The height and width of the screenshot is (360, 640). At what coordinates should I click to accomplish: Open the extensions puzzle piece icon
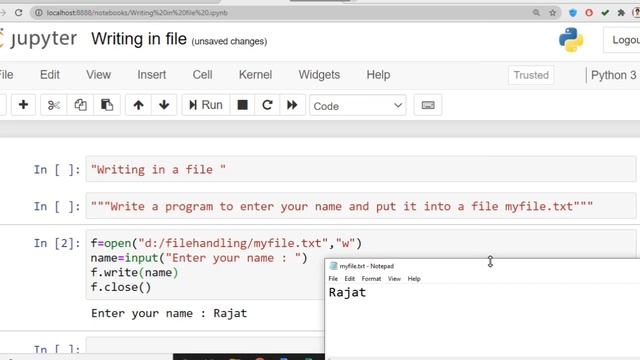coord(621,13)
